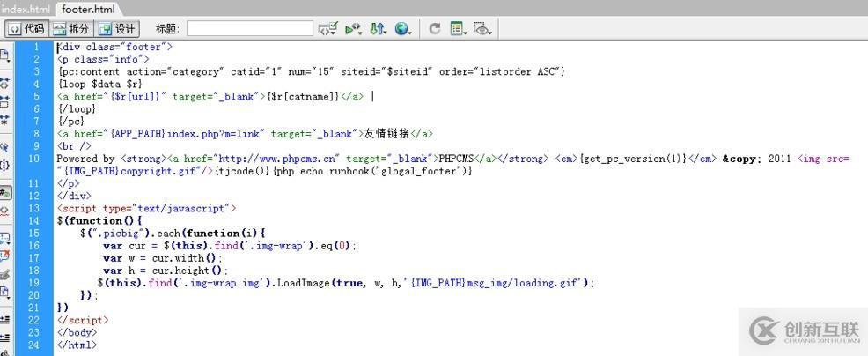
Task: Click the code line <div class="footer">
Action: coord(114,47)
